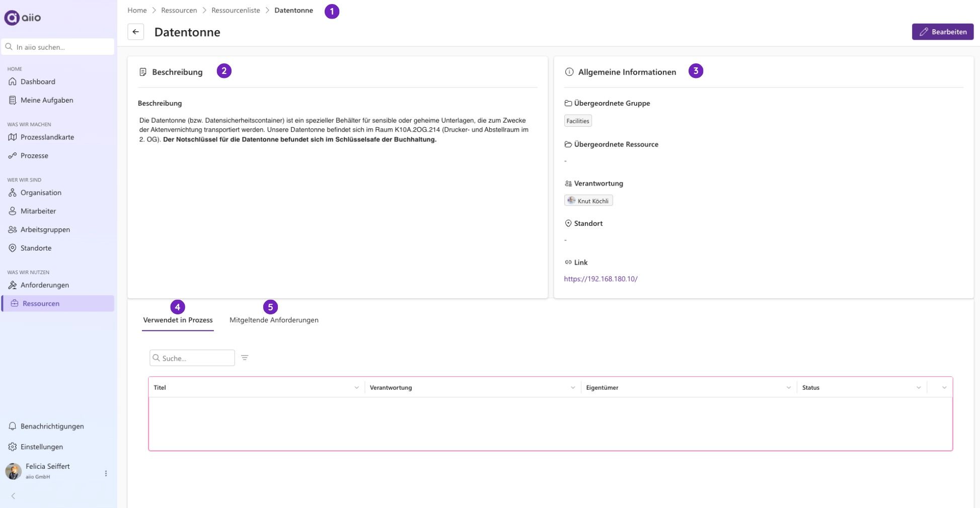Go to Home via breadcrumb
The height and width of the screenshot is (508, 980).
(137, 10)
